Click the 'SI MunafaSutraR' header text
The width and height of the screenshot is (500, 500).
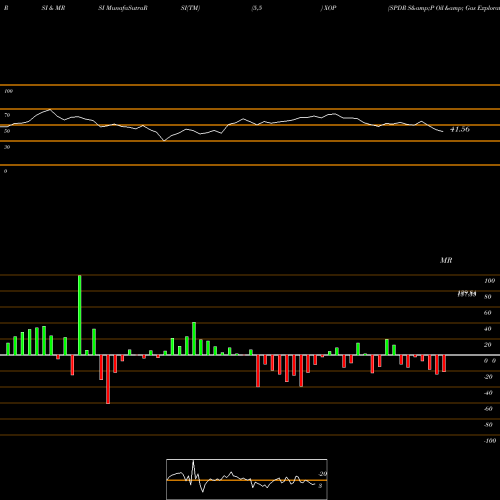pos(123,8)
